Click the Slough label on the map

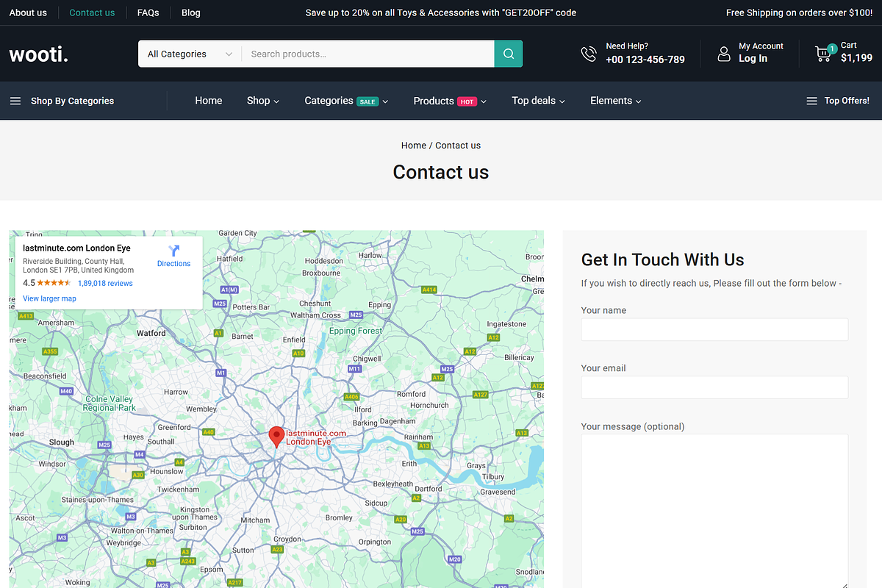62,442
